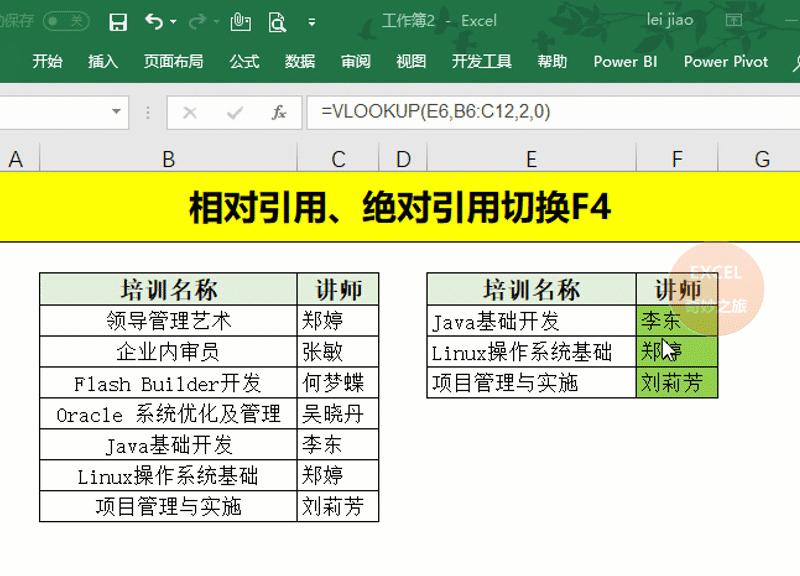Click the 帮助 tab for Excel help
The image size is (800, 576).
553,61
